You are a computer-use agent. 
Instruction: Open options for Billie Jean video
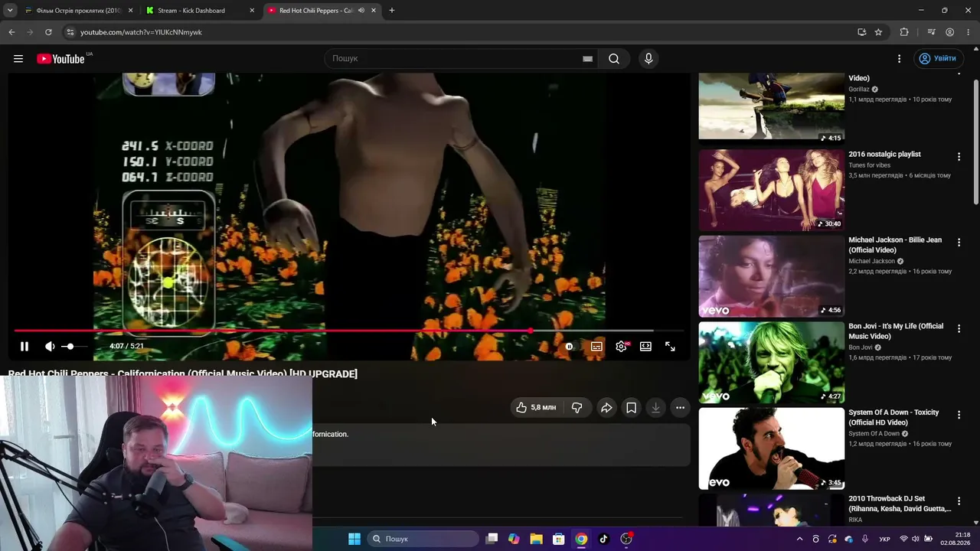point(959,243)
